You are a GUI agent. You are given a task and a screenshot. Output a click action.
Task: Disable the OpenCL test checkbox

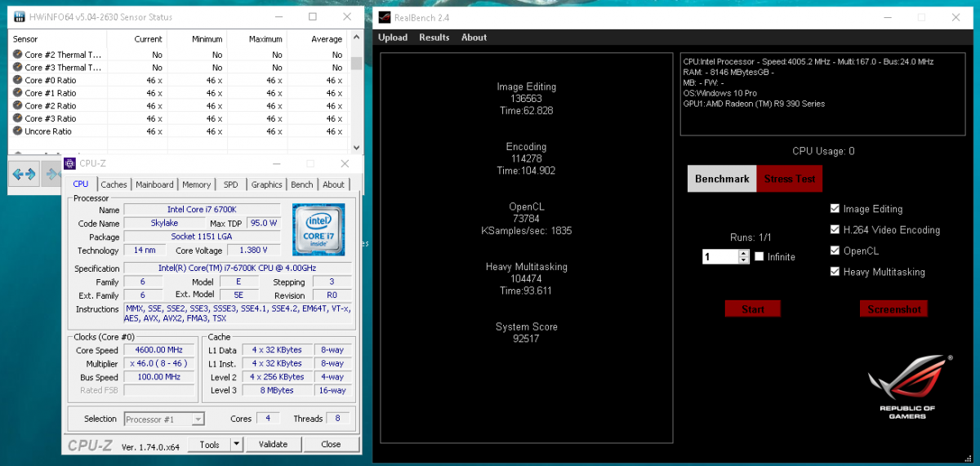pyautogui.click(x=835, y=251)
